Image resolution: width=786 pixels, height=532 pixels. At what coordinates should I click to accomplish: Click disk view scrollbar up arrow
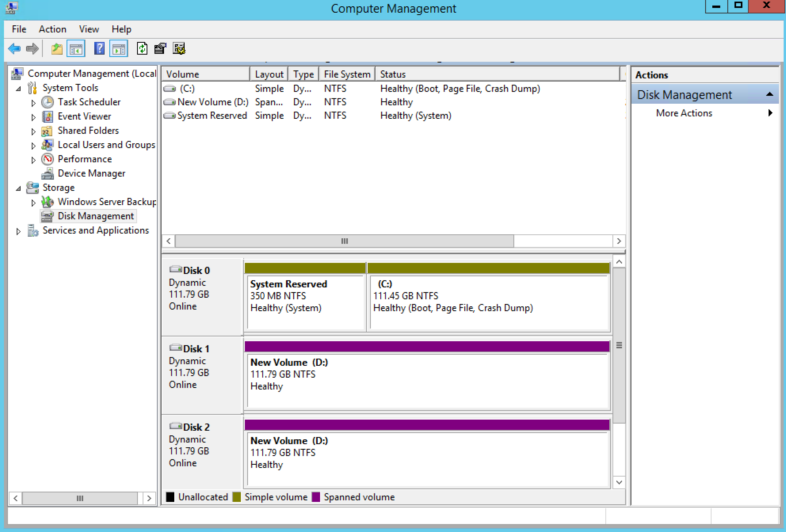tap(619, 262)
